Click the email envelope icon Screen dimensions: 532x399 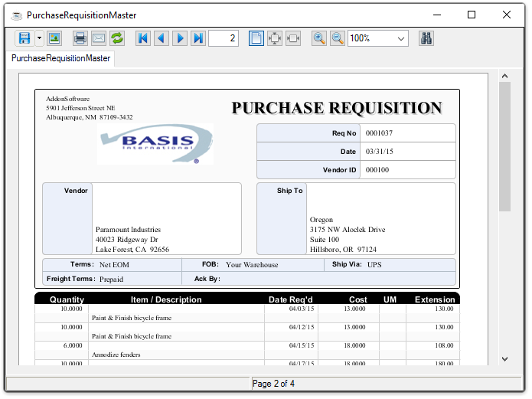(99, 38)
